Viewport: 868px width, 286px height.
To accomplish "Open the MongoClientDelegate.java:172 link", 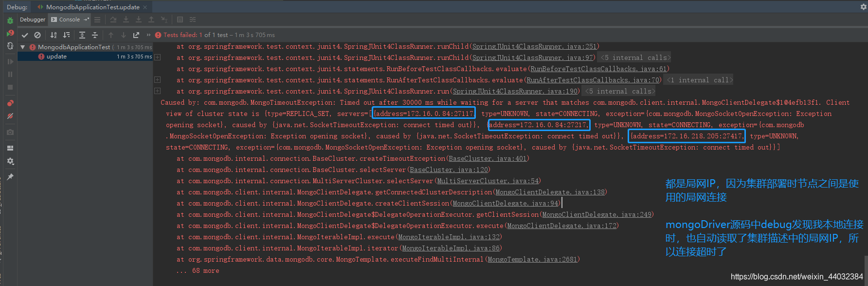I will coord(561,226).
